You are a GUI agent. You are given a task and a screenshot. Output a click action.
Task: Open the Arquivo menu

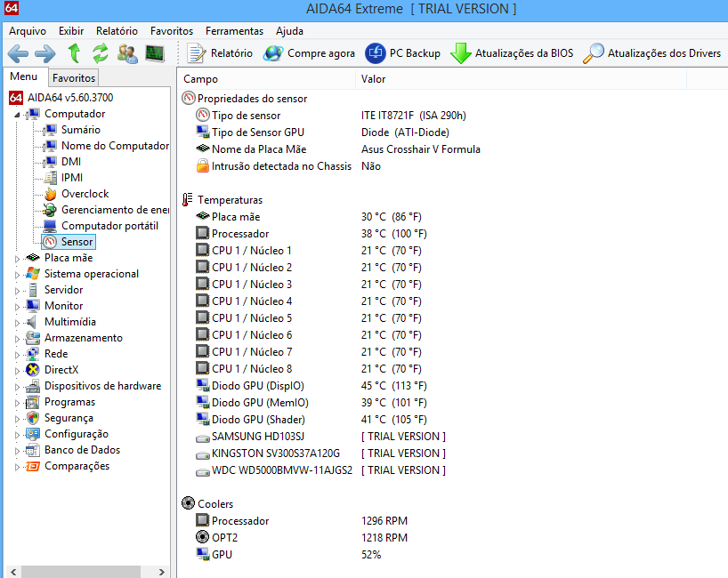tap(28, 31)
